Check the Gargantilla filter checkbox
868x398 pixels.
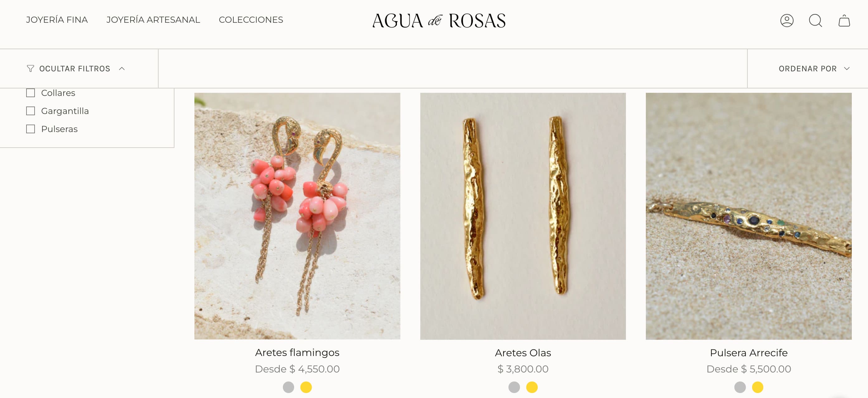coord(31,111)
